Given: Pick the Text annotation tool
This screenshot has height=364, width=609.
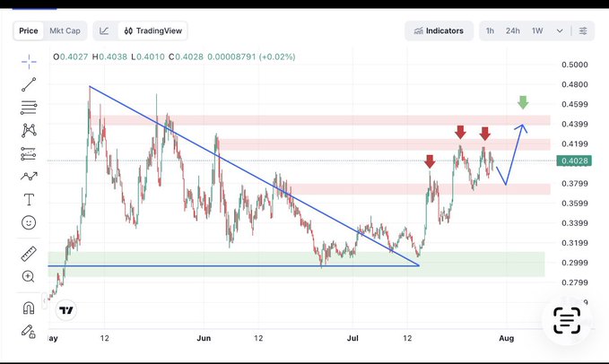Looking at the screenshot, I should tap(29, 199).
